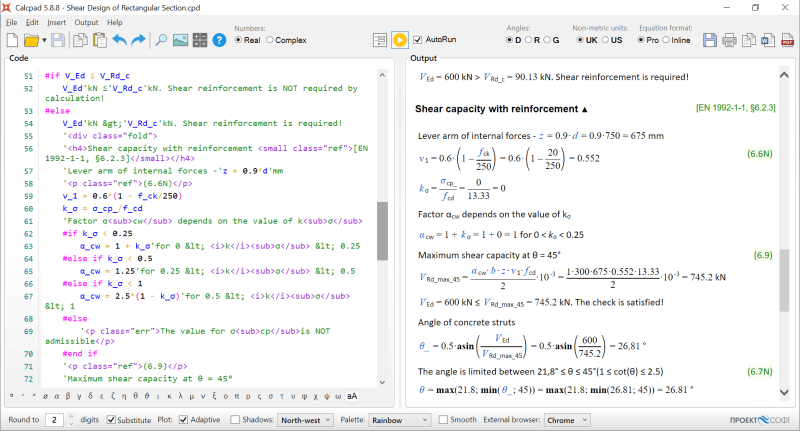
Task: Insert the diameter symbol ø
Action: [45, 396]
